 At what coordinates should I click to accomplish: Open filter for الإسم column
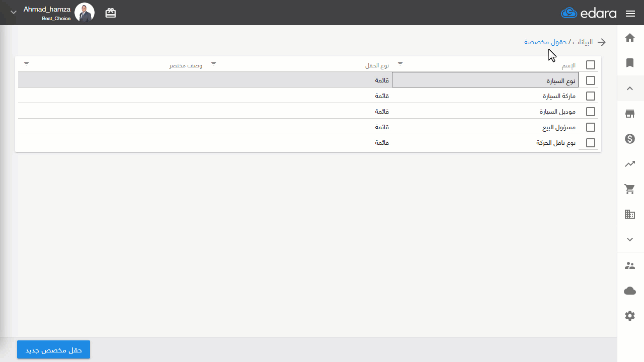tap(400, 64)
